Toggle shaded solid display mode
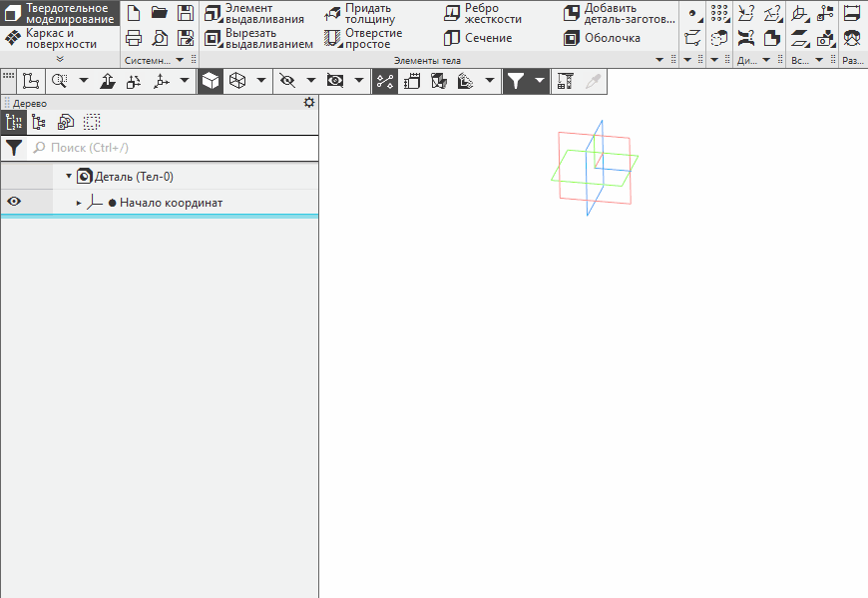Viewport: 868px width, 598px height. coord(211,82)
